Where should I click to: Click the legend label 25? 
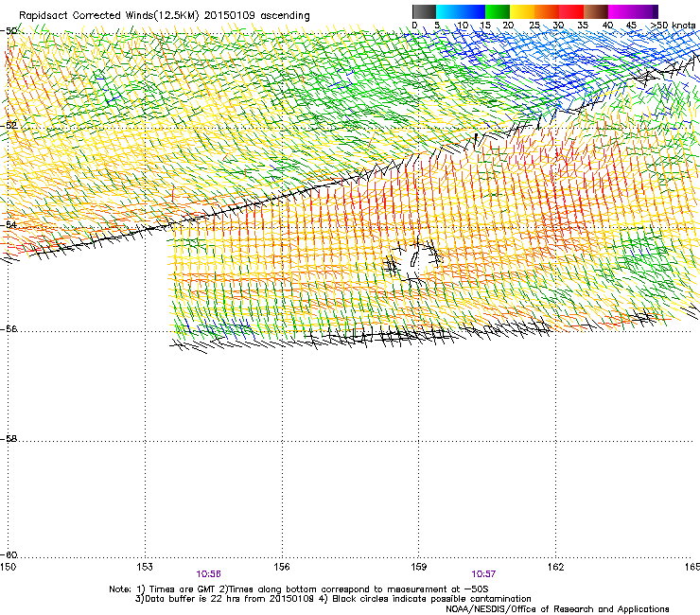click(534, 26)
